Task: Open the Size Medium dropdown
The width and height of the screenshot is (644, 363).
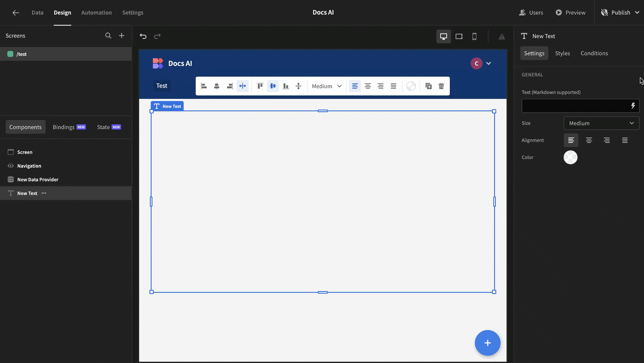Action: [601, 123]
